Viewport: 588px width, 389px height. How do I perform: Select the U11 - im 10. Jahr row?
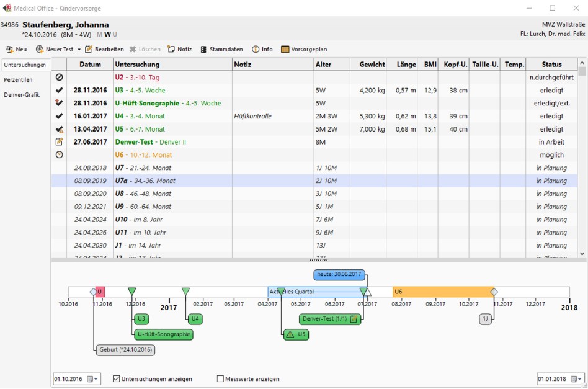pyautogui.click(x=314, y=233)
